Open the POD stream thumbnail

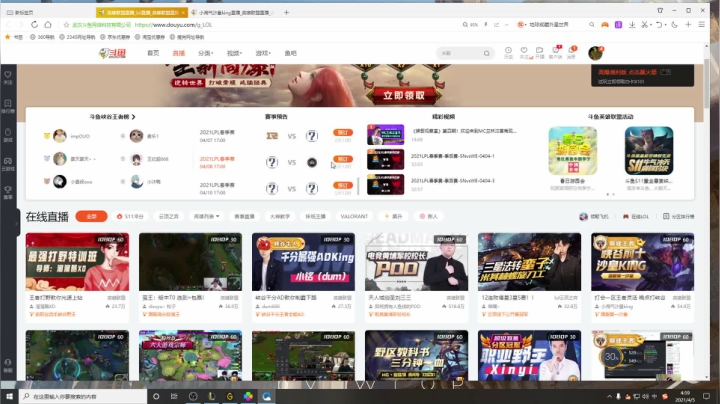tap(416, 262)
